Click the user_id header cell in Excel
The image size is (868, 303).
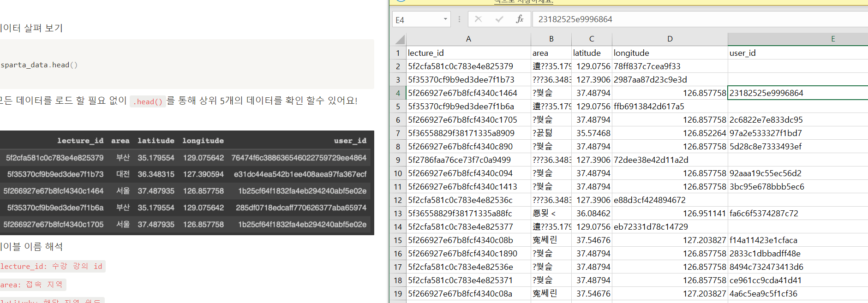click(798, 53)
